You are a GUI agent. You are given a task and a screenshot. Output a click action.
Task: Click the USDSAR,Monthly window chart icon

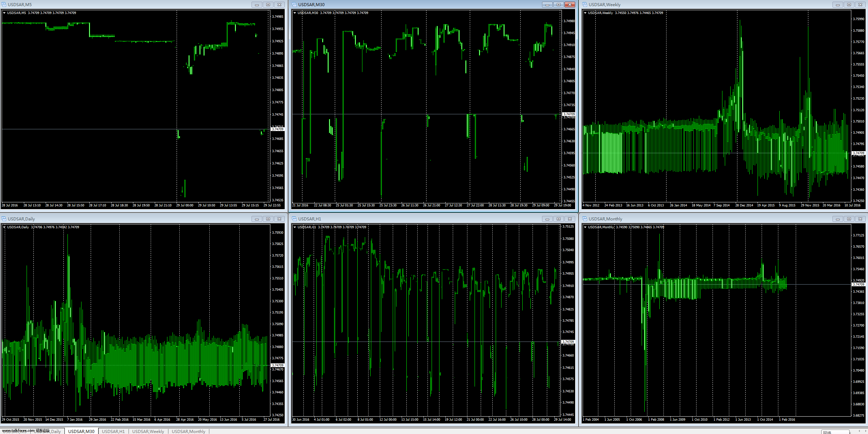(x=585, y=219)
